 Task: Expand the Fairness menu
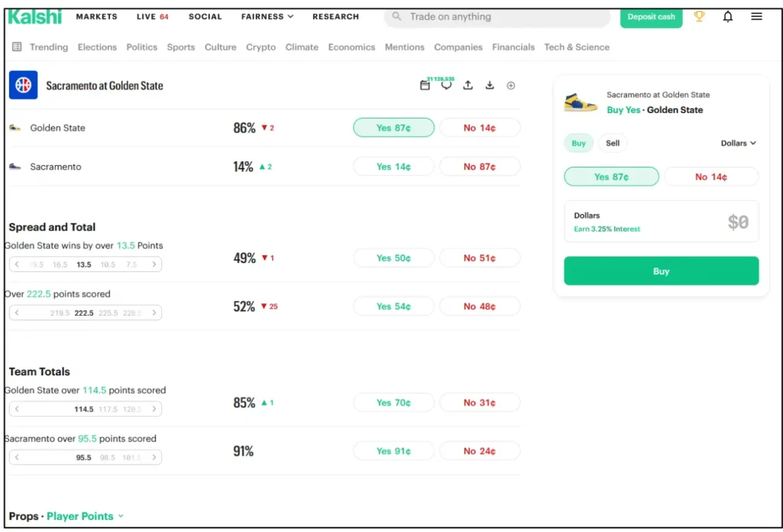tap(267, 17)
